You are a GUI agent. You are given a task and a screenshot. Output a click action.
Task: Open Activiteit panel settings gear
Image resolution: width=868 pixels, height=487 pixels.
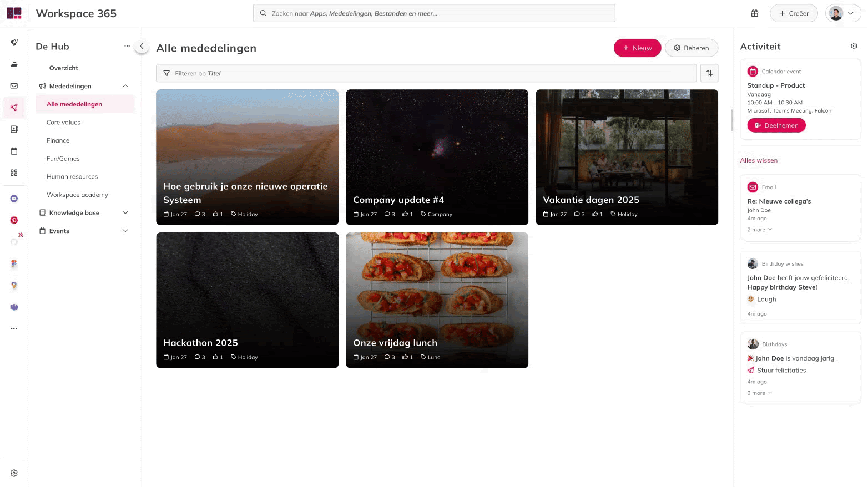[x=854, y=46]
